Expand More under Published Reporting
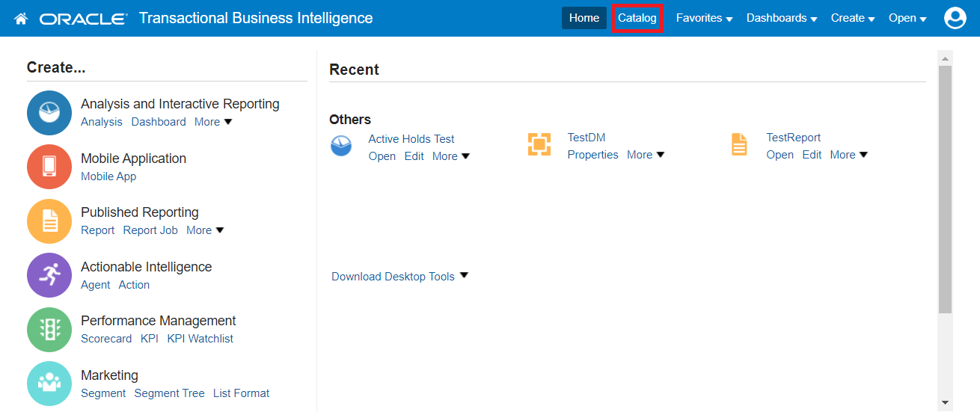This screenshot has height=415, width=980. 205,230
